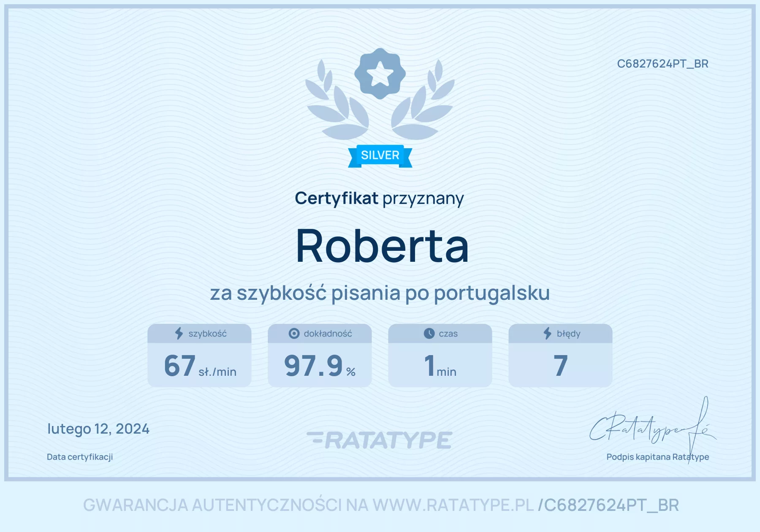Screen dimensions: 760x532
Task: Click the lightning icon beside błędy
Action: coord(547,334)
